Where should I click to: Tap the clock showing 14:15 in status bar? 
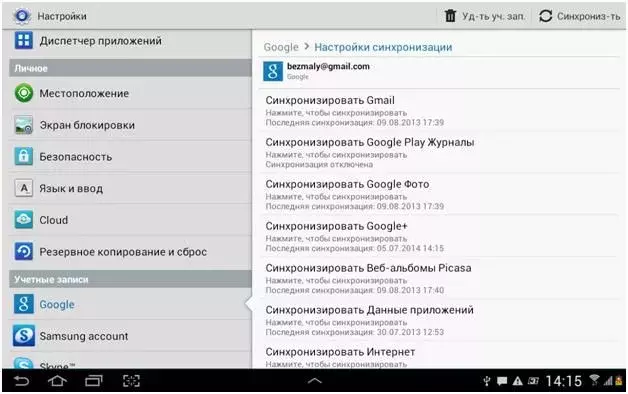[564, 381]
